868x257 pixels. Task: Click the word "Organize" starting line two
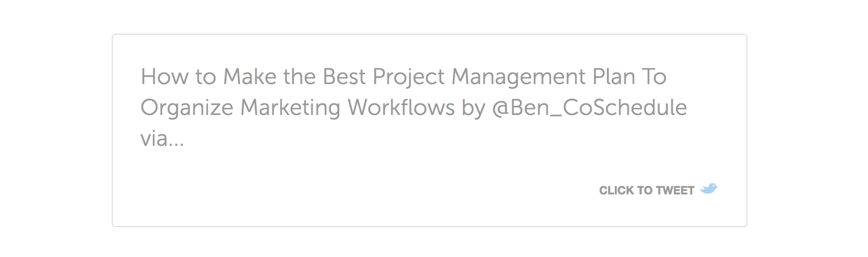tap(187, 108)
